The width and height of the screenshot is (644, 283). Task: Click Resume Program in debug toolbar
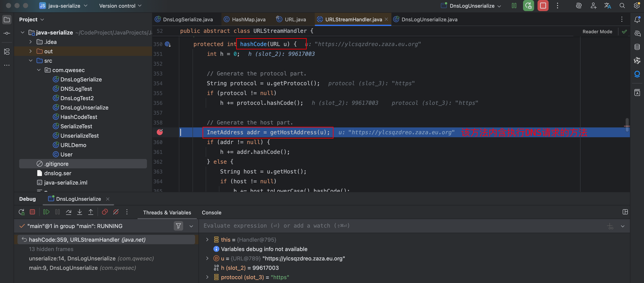point(46,212)
